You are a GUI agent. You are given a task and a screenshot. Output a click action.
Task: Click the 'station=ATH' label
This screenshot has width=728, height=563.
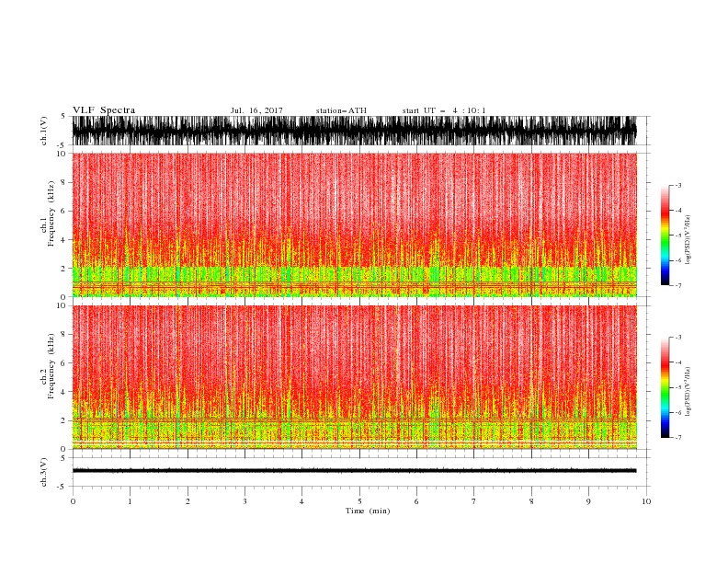341,110
